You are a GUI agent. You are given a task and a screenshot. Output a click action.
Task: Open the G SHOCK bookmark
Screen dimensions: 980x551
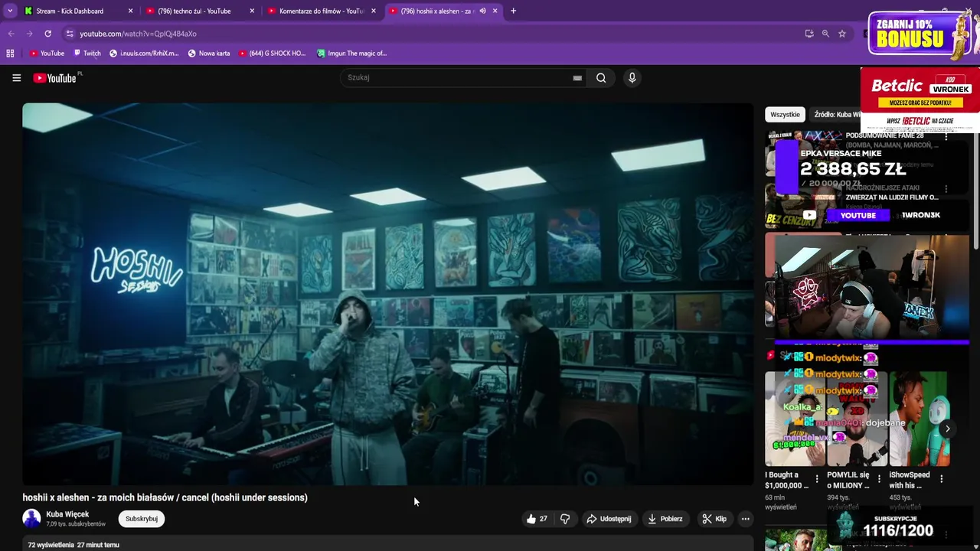click(x=273, y=54)
